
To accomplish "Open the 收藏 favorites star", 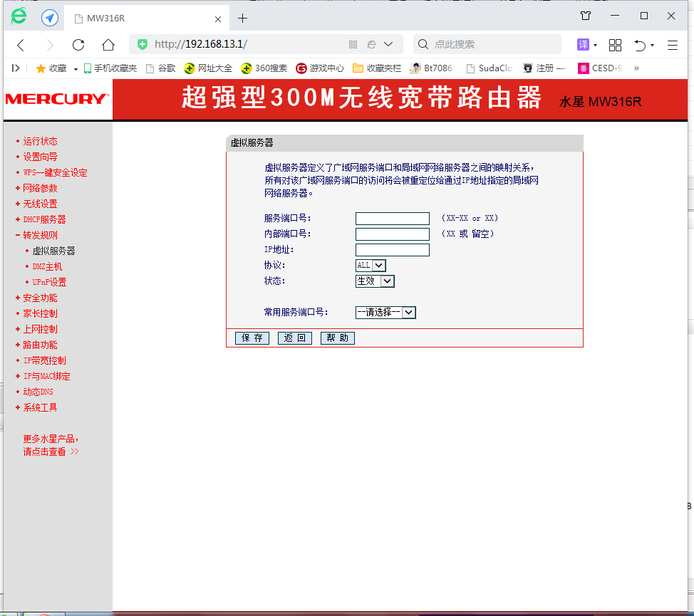I will click(x=51, y=68).
